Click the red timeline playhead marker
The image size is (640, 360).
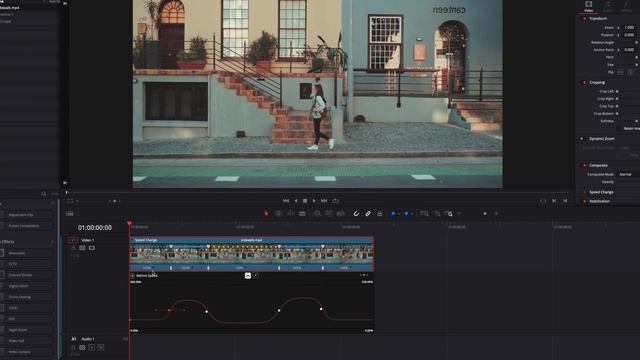(129, 223)
